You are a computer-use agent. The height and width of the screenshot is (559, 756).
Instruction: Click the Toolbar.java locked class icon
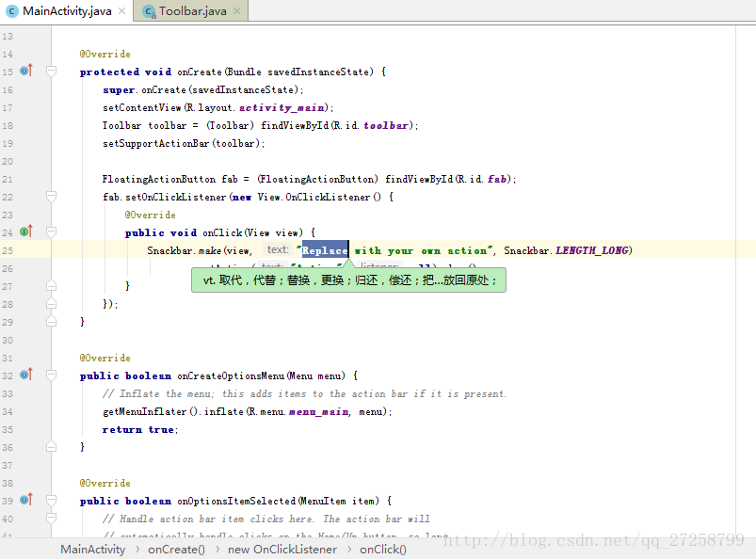point(150,11)
